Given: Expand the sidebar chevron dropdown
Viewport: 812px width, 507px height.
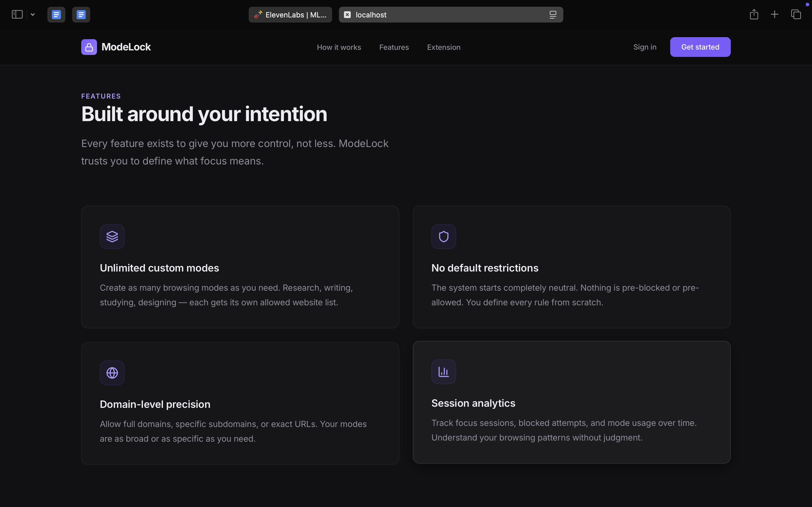Looking at the screenshot, I should click(33, 14).
